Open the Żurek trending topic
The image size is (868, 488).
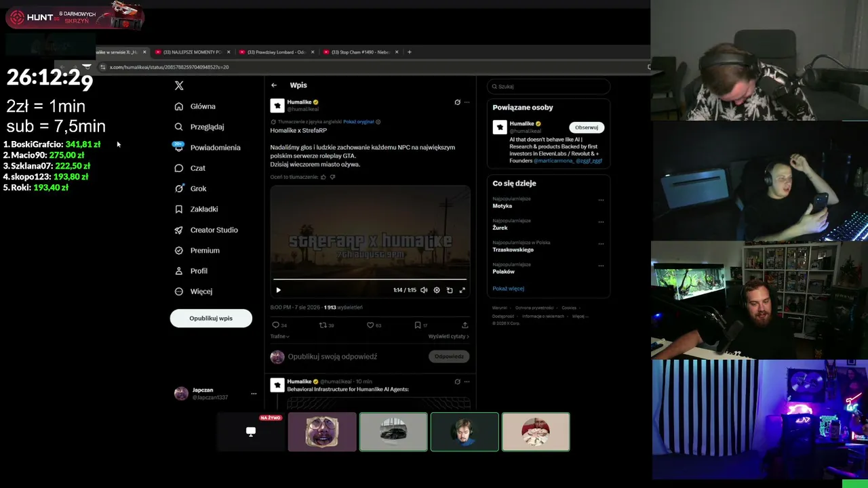point(500,228)
